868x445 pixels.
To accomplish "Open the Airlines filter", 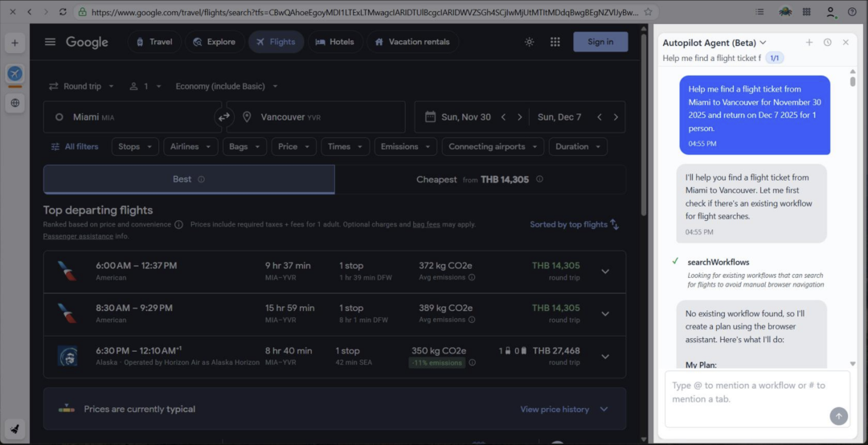I will point(190,147).
